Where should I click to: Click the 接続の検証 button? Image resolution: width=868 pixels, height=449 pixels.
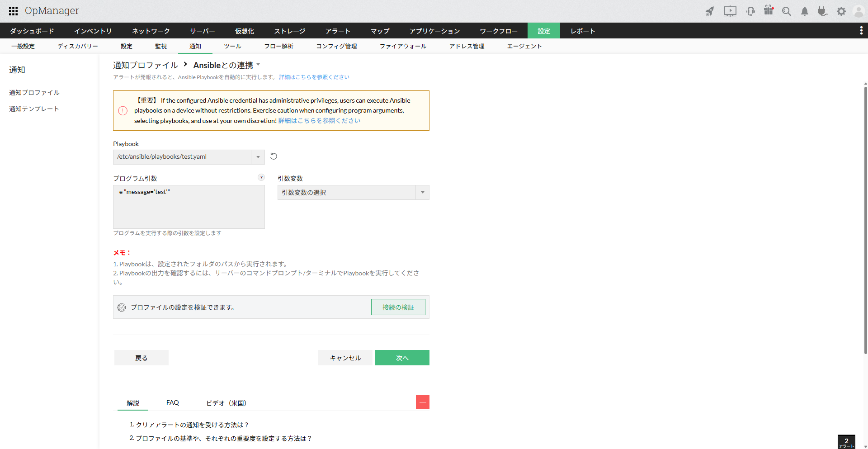398,307
